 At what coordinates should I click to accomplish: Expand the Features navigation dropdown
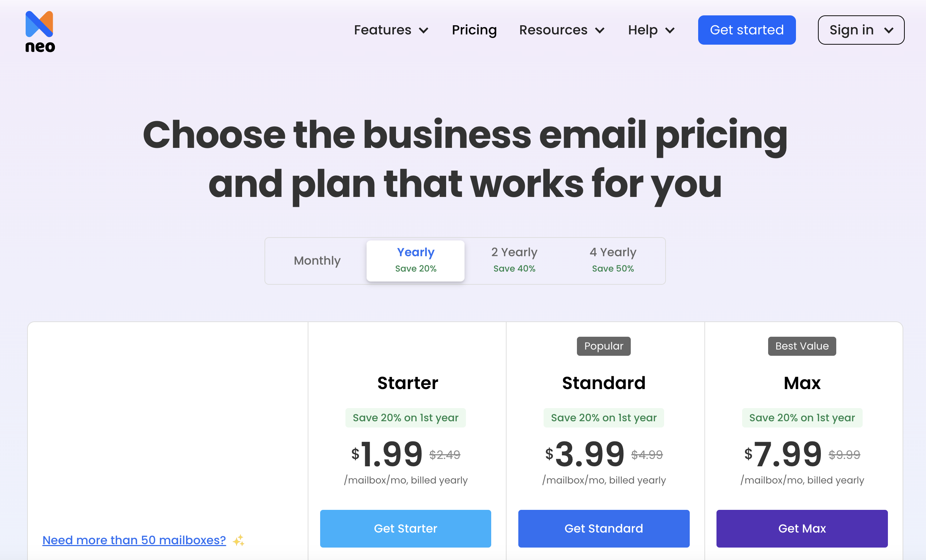tap(391, 30)
